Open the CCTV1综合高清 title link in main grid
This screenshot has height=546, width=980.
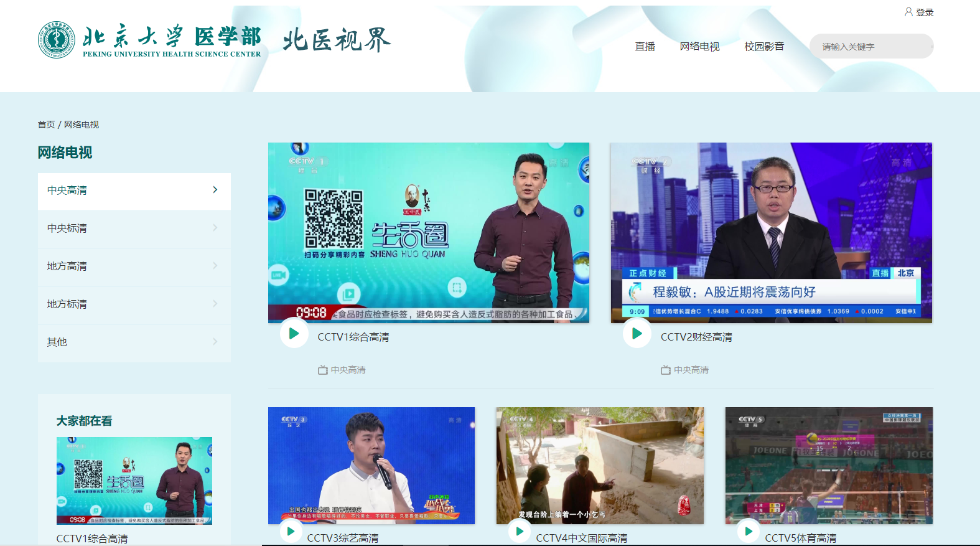tap(353, 337)
